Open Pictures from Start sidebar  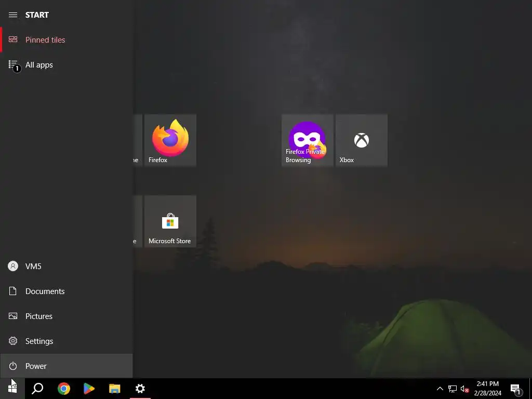[66, 316]
